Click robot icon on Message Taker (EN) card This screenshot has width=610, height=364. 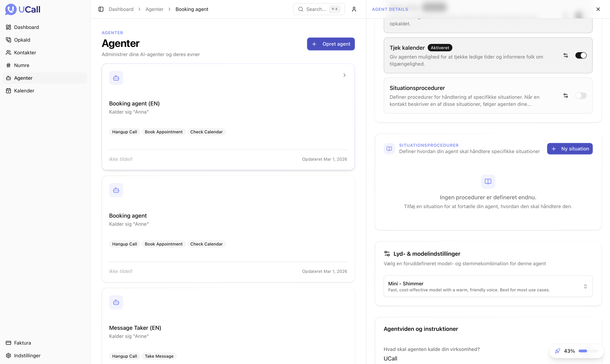point(116,302)
